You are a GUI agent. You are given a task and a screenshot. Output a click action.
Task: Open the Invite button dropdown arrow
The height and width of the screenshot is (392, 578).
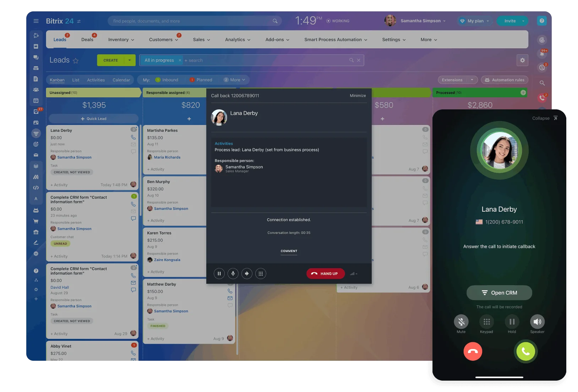523,21
